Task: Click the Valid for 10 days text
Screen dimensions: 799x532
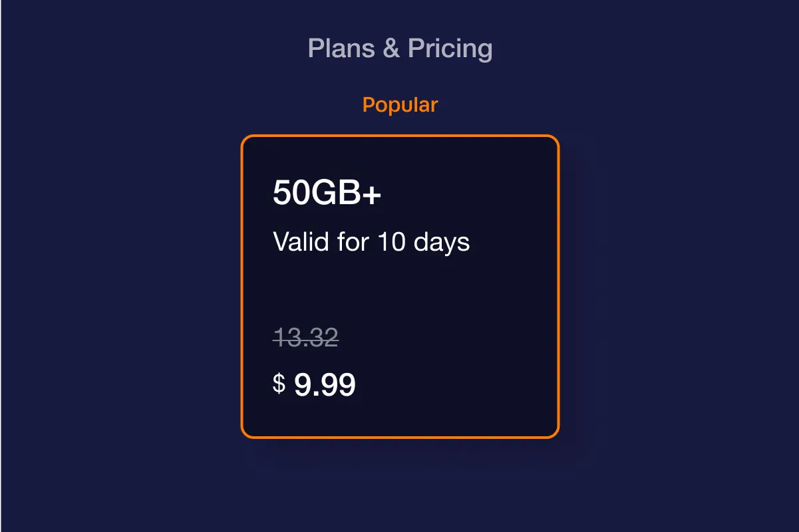Action: [371, 242]
